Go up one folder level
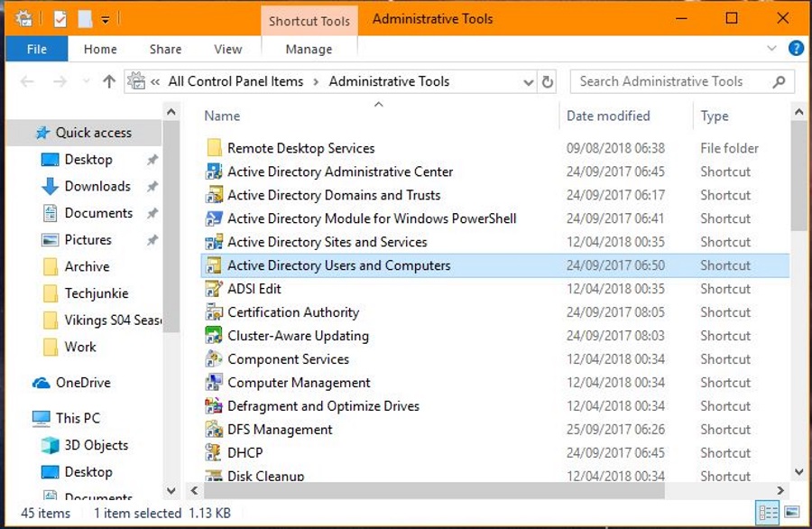Viewport: 812px width, 529px height. [x=109, y=81]
